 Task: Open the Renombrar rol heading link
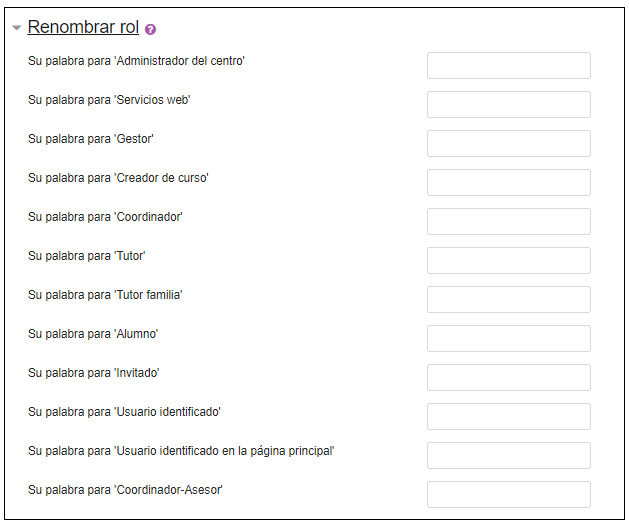click(x=83, y=27)
